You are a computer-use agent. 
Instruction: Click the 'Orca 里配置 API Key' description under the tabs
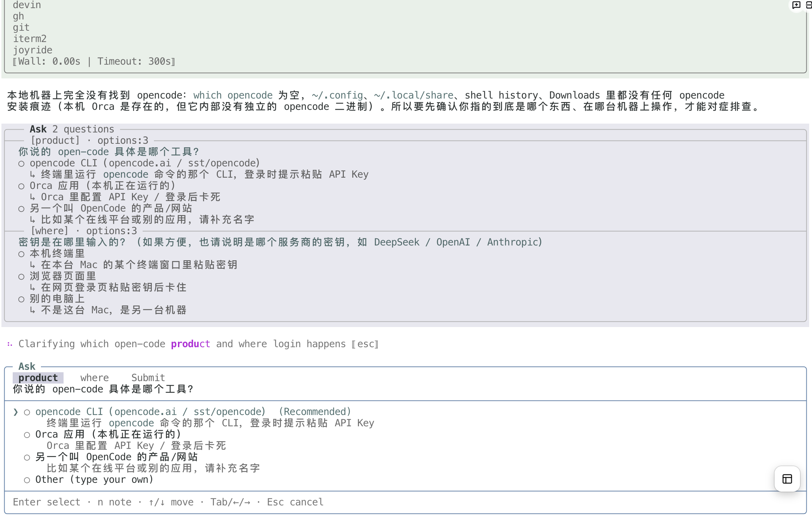coord(136,445)
